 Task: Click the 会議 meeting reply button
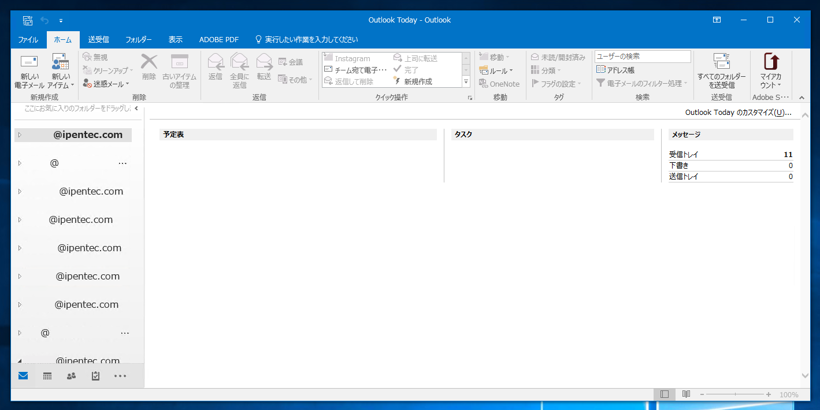[290, 62]
